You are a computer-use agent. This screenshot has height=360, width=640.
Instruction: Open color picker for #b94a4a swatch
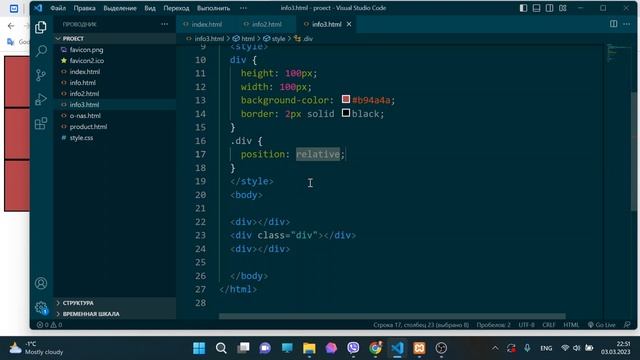346,99
